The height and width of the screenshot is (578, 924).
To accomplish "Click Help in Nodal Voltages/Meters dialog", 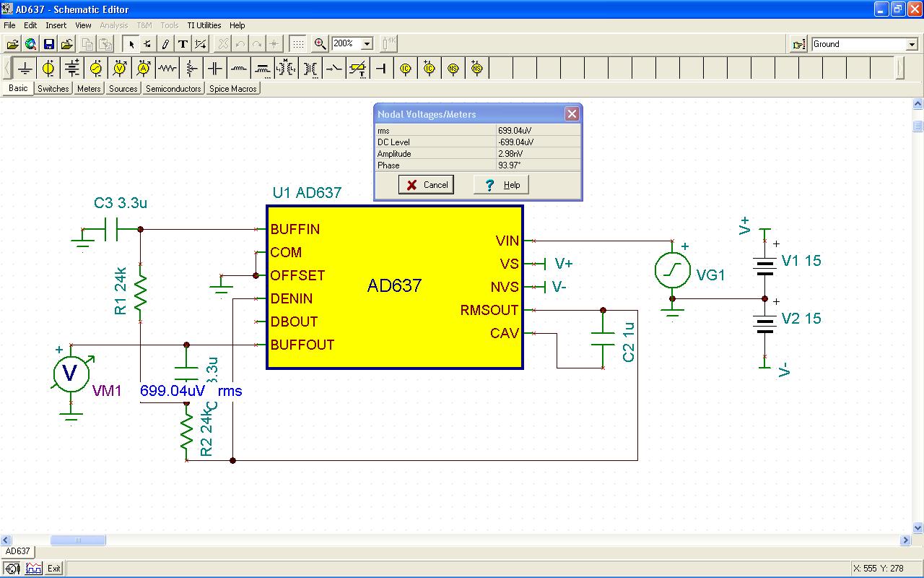I will click(502, 185).
